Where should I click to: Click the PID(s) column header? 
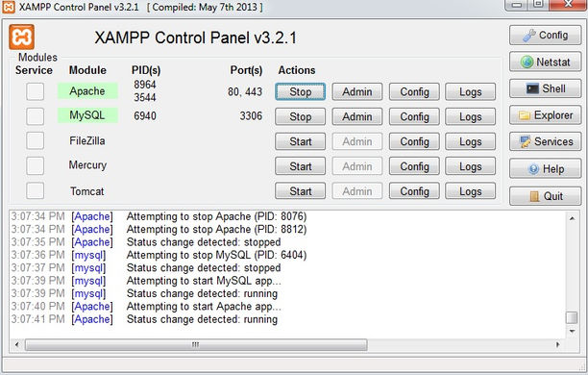(x=146, y=70)
